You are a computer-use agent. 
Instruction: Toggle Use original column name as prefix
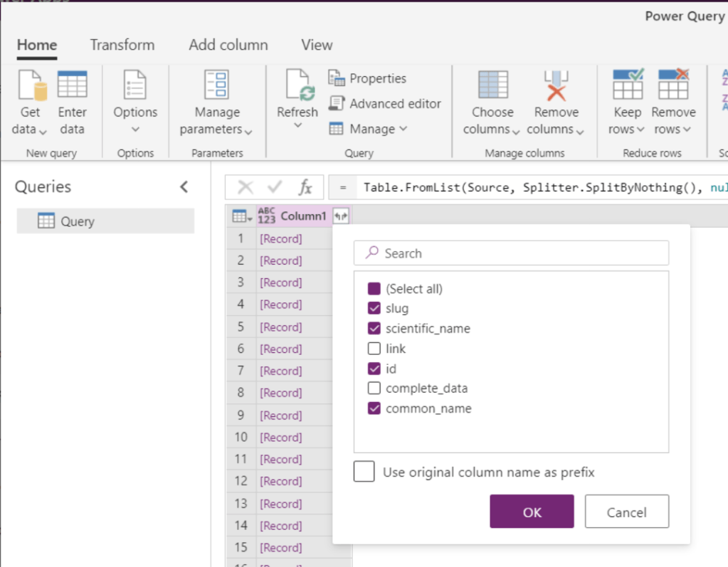[x=364, y=472]
